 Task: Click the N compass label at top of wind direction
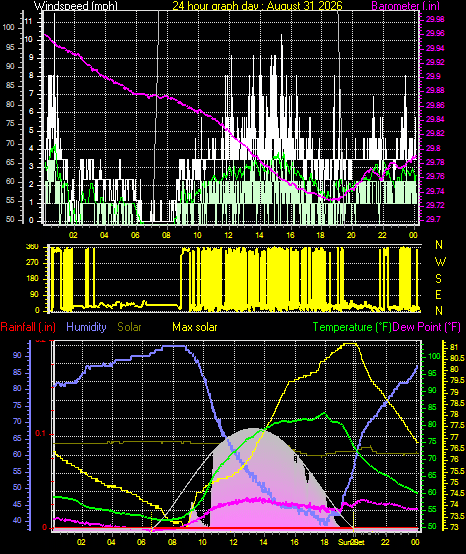coord(439,244)
